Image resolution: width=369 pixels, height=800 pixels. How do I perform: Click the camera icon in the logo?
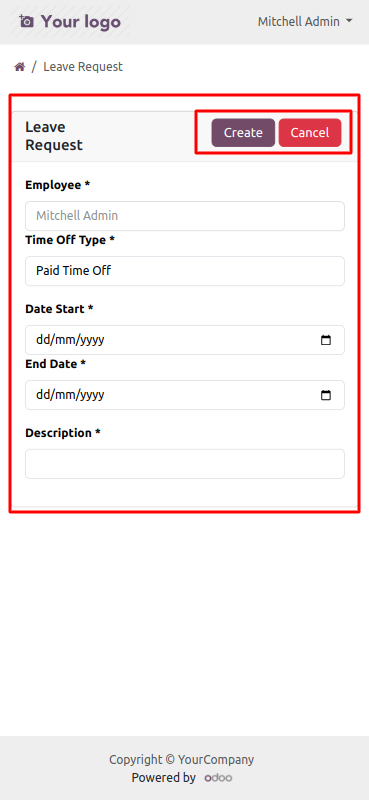pos(26,21)
